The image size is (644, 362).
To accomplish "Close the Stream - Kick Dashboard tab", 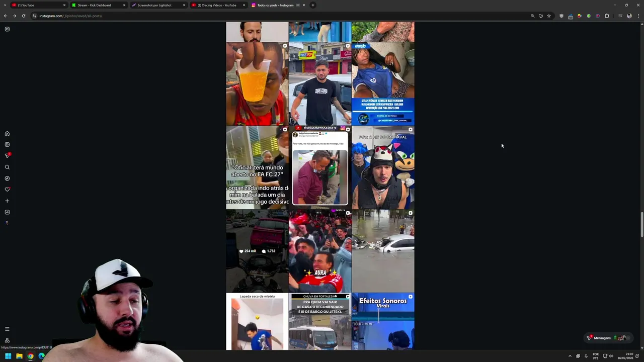I will 124,5.
